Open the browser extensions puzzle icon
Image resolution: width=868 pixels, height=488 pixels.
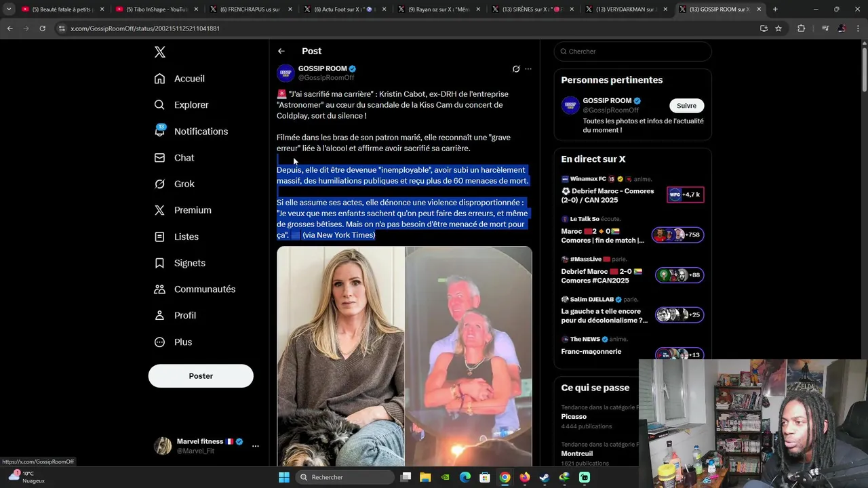[802, 28]
